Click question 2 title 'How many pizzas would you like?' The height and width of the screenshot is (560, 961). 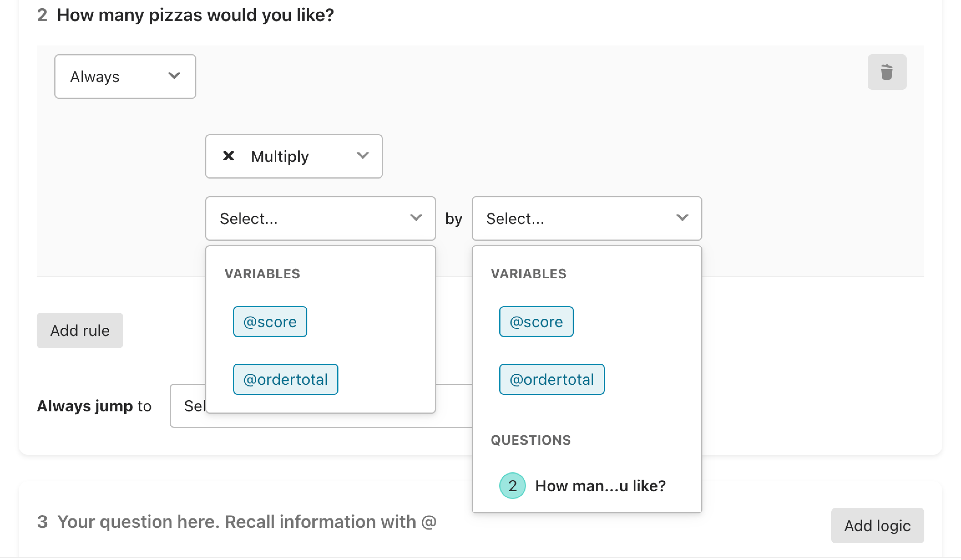tap(195, 15)
